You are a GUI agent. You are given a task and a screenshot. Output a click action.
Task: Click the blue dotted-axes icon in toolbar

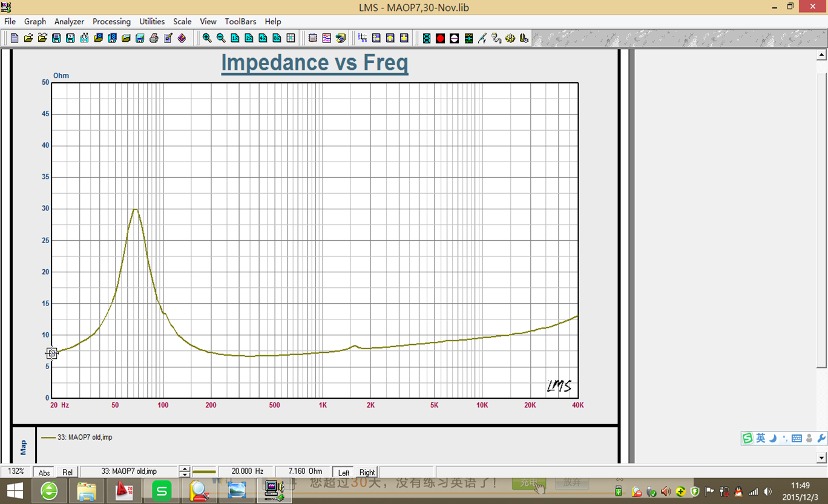363,38
